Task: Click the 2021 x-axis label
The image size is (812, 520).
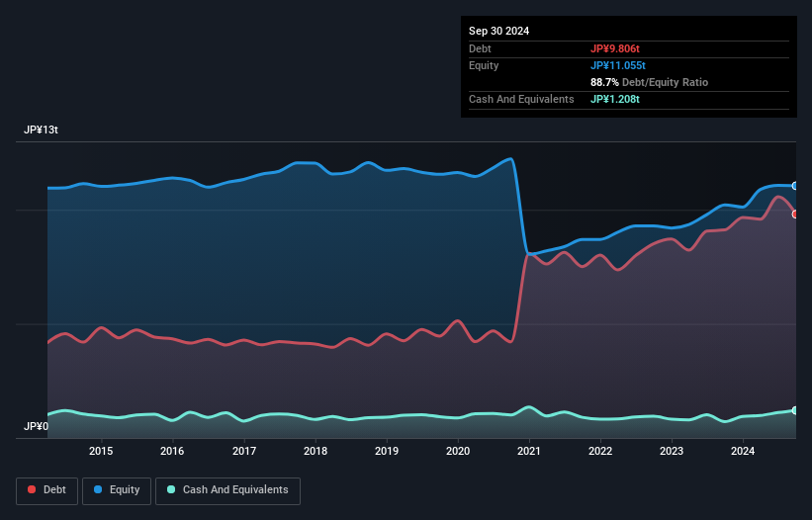Action: (x=529, y=451)
